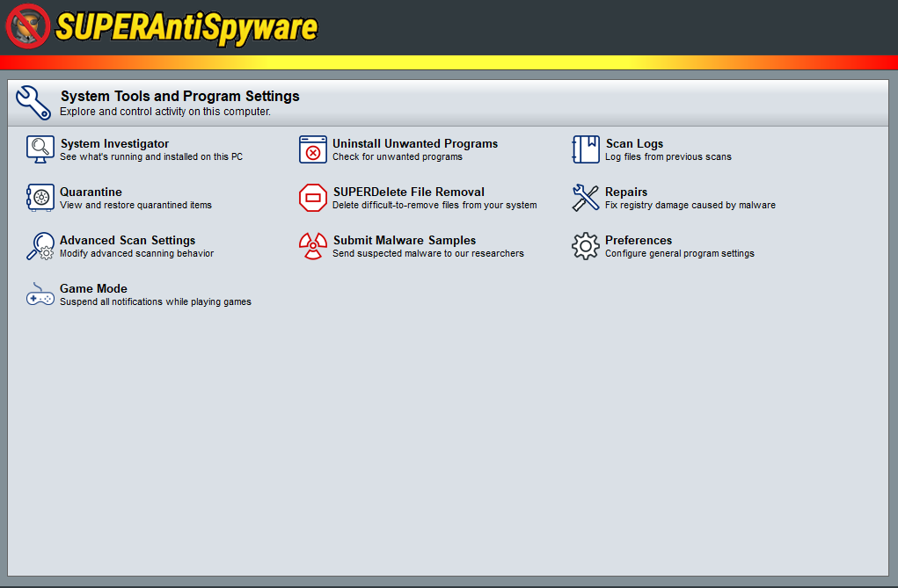Click 'Explore and control activity on this computer.'
Viewport: 898px width, 588px height.
(165, 112)
